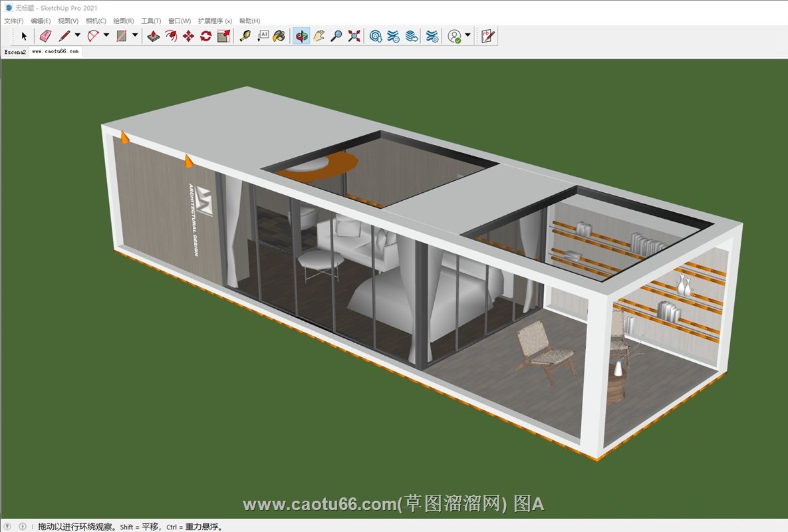
Task: Switch to the www.caotu66.com scene tab
Action: 55,51
